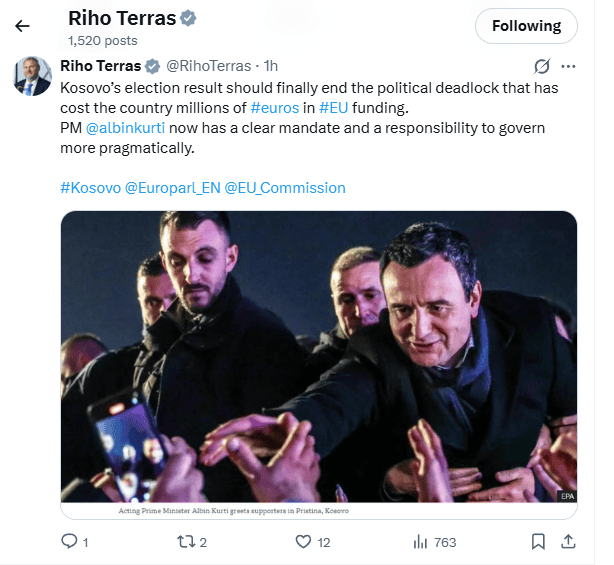
Task: Open the @Europarl_EN mention
Action: (x=172, y=187)
